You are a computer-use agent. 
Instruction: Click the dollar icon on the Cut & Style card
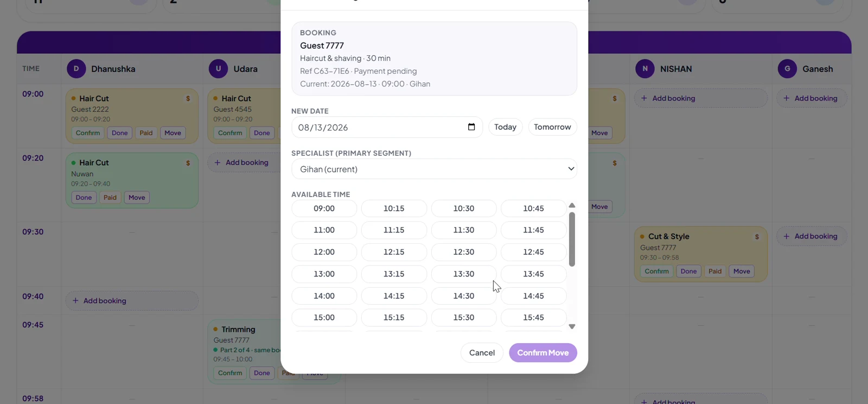757,237
